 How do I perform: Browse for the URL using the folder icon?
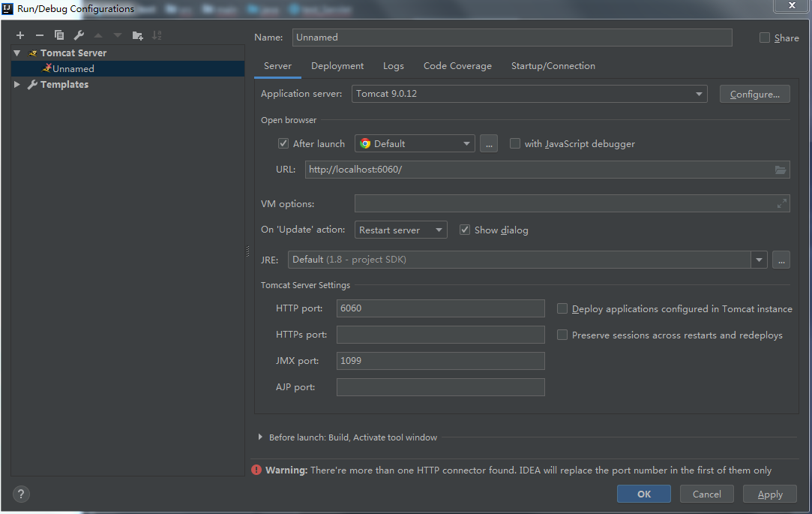pos(780,170)
